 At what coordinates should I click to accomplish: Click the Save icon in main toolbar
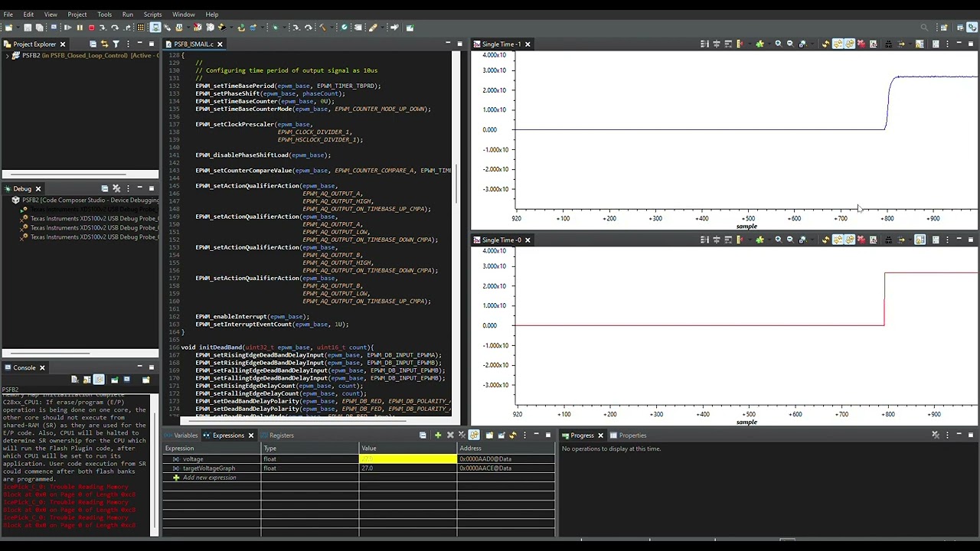coord(28,28)
